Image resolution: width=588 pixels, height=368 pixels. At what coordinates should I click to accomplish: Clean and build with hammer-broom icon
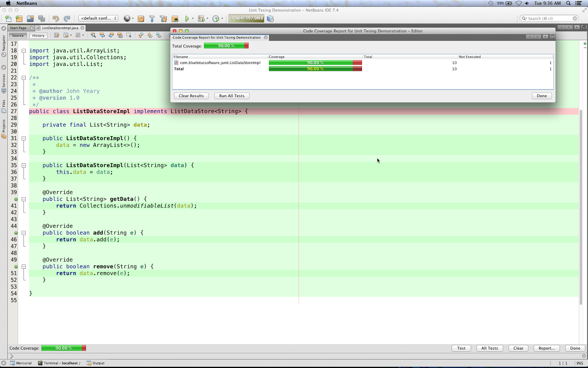(x=164, y=18)
